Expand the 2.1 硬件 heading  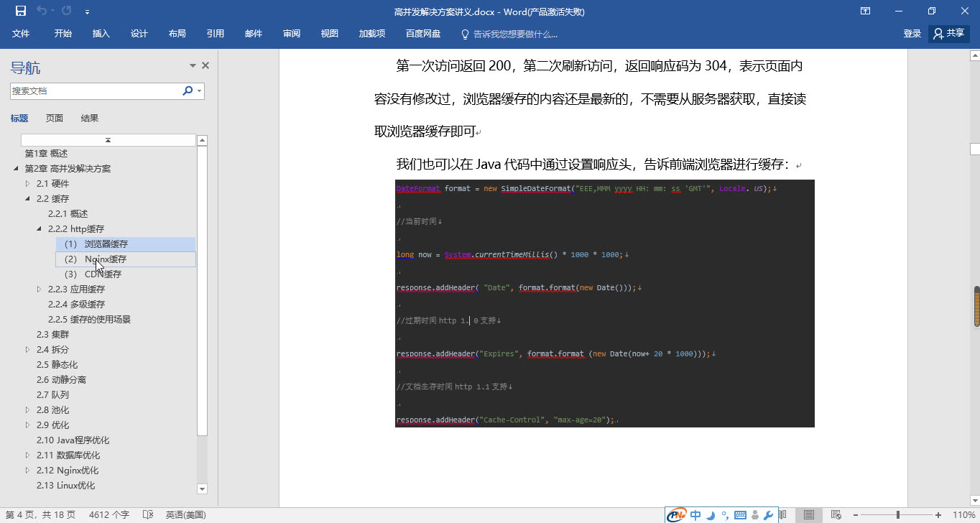tap(28, 184)
